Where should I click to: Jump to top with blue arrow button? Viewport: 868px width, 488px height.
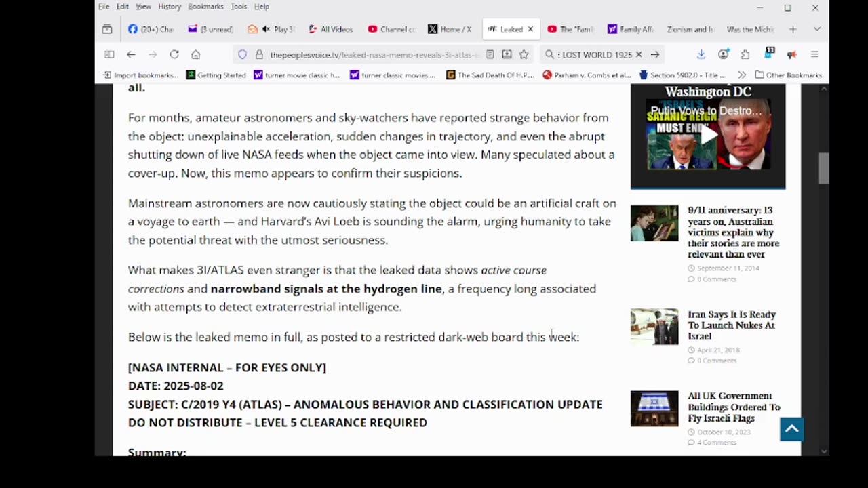point(791,429)
